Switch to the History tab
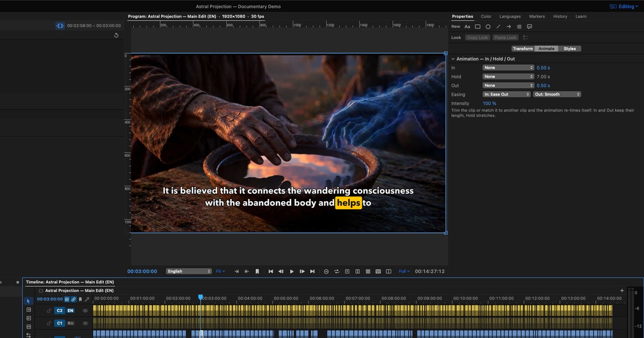 click(x=560, y=17)
